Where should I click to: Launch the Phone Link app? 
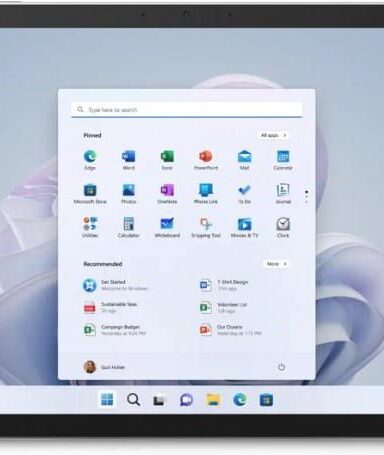click(x=206, y=194)
